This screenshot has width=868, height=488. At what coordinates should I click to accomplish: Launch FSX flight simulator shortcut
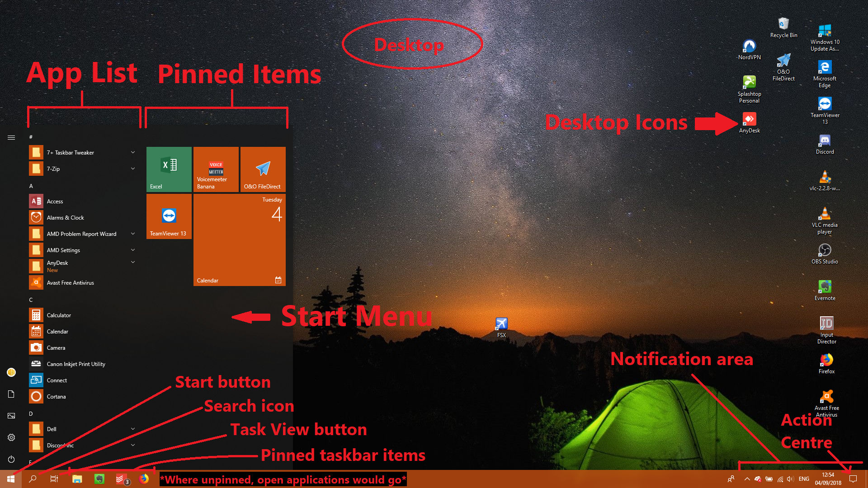click(501, 323)
